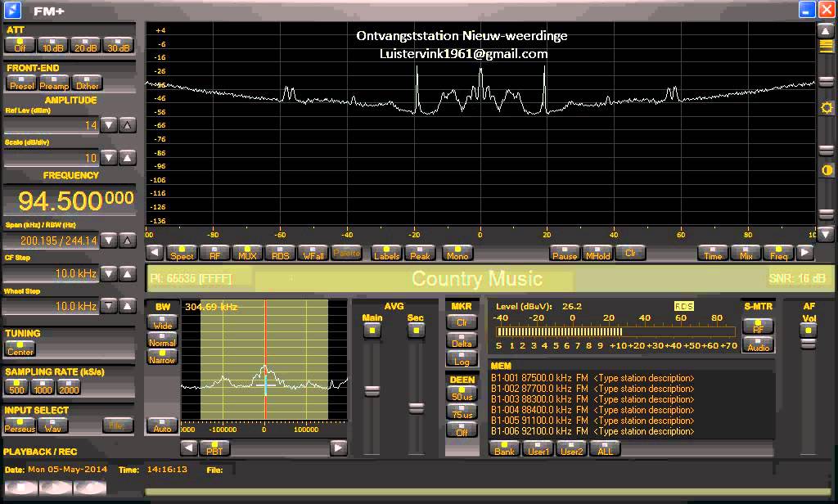
Task: Switch to RDS display mode
Action: pyautogui.click(x=280, y=253)
